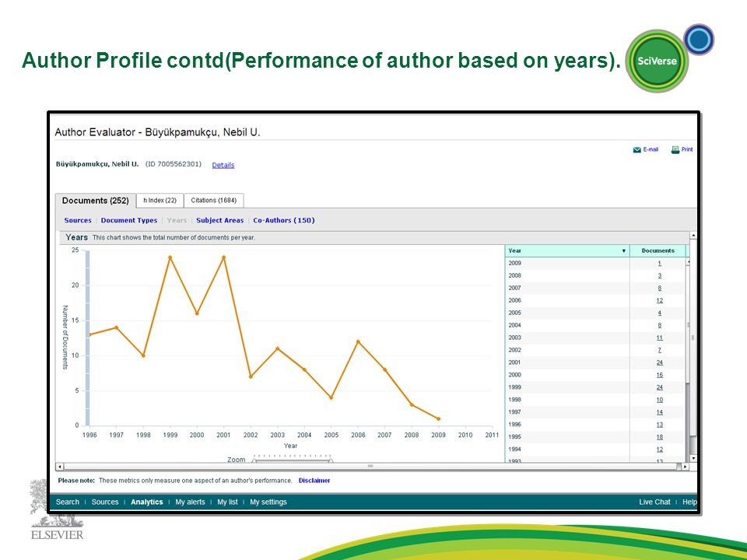Image resolution: width=747 pixels, height=560 pixels.
Task: Click year 2005 in the table
Action: coord(514,313)
